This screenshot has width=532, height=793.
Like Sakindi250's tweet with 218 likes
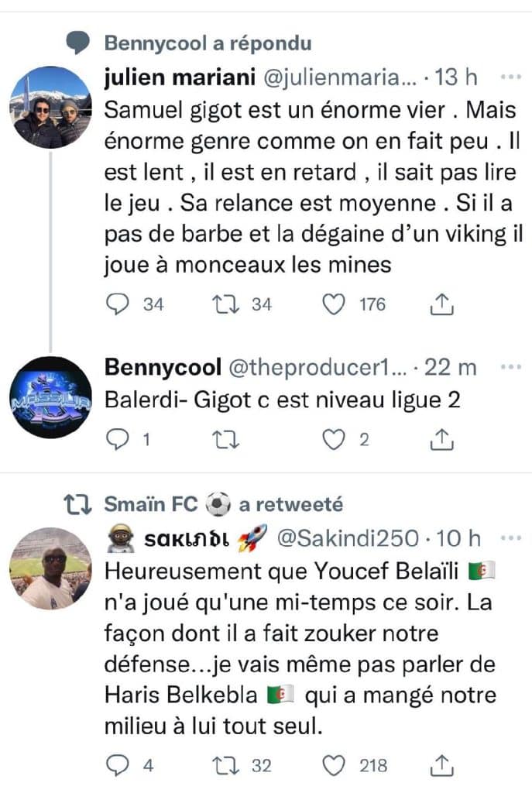(334, 766)
